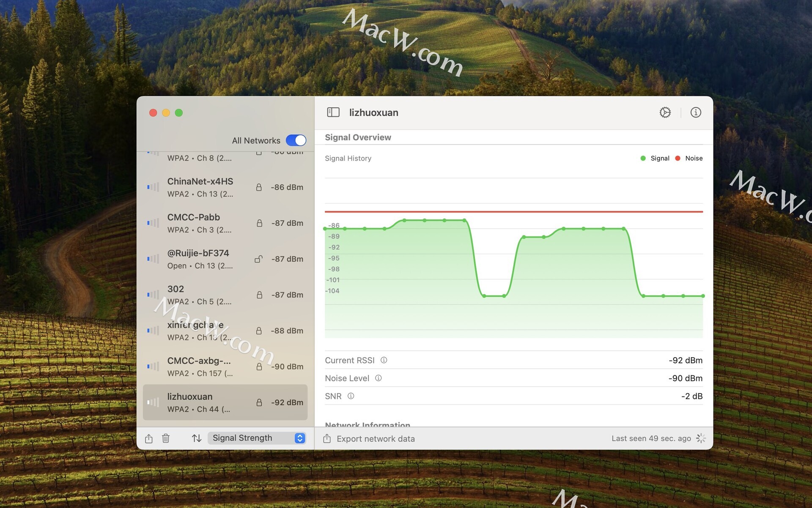Toggle the sidebar panel icon

pos(333,112)
